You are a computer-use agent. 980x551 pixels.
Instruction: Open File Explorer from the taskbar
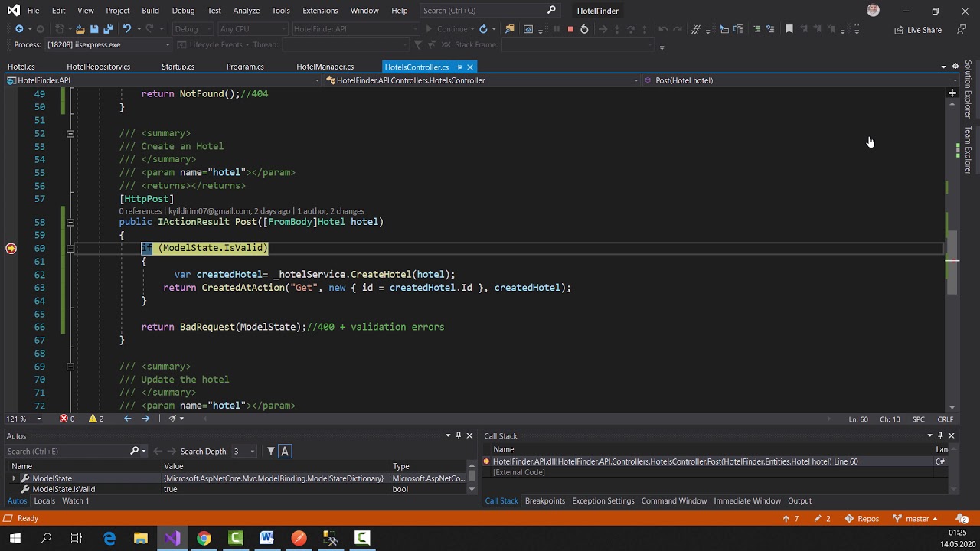click(x=141, y=539)
